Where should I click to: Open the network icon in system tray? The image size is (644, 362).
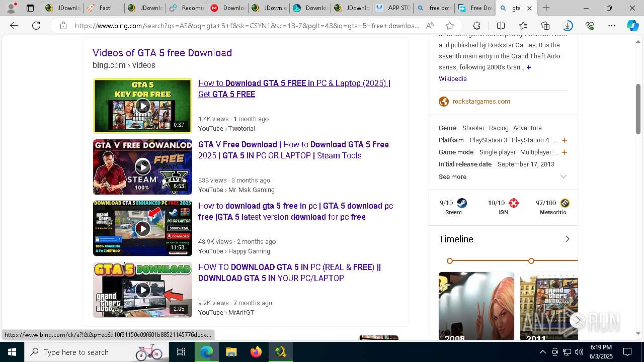click(567, 352)
